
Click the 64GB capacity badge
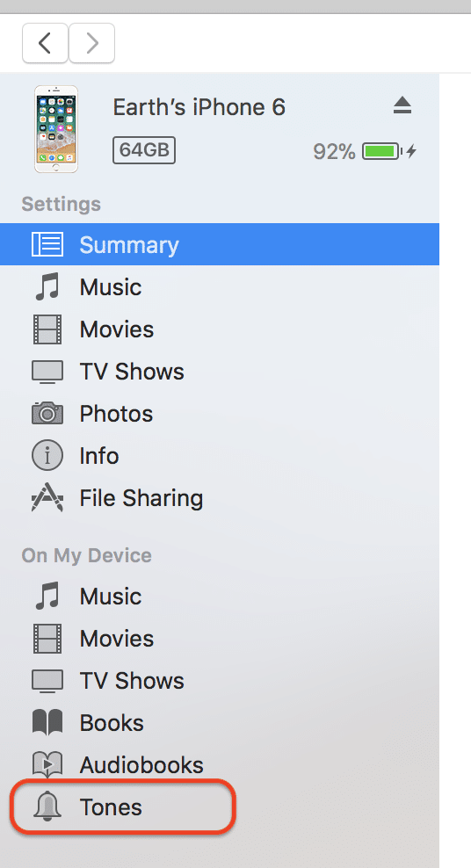144,150
